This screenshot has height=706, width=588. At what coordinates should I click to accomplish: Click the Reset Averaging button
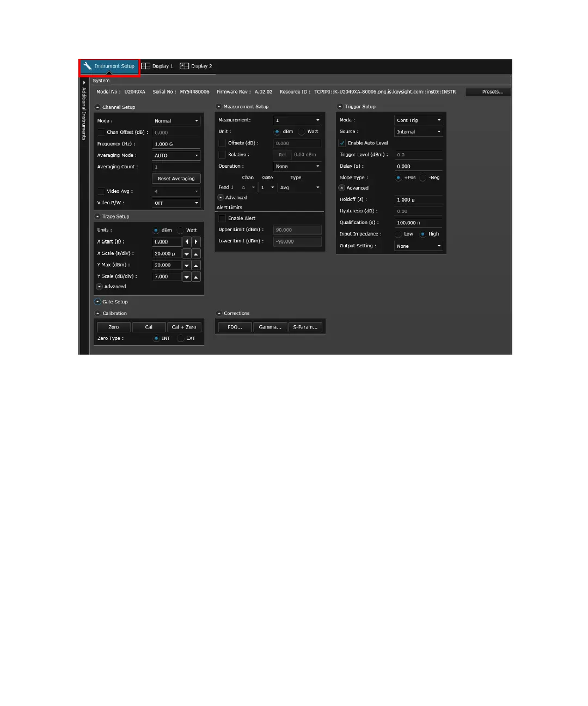tap(176, 179)
